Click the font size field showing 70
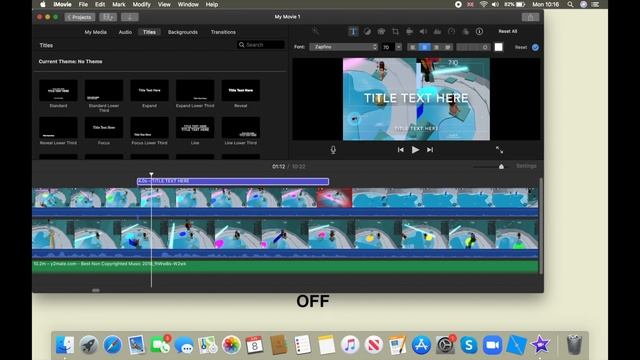Image resolution: width=640 pixels, height=360 pixels. [x=388, y=47]
